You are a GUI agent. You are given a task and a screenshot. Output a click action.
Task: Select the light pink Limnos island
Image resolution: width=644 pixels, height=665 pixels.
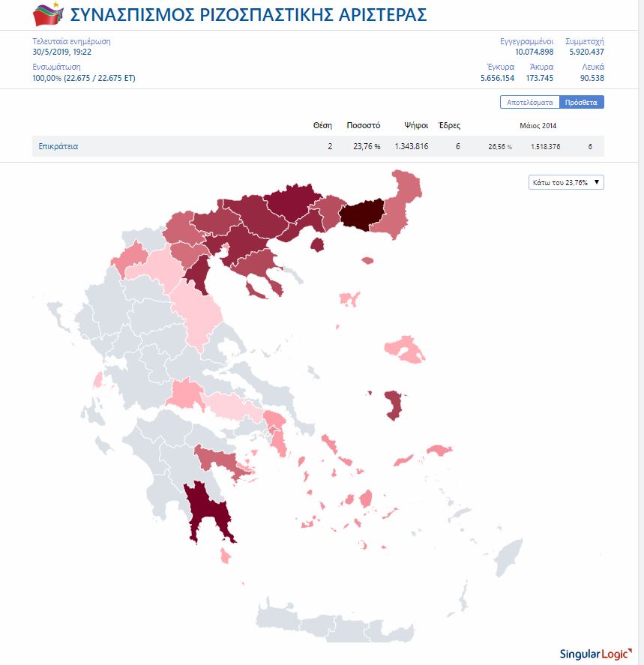pos(347,298)
